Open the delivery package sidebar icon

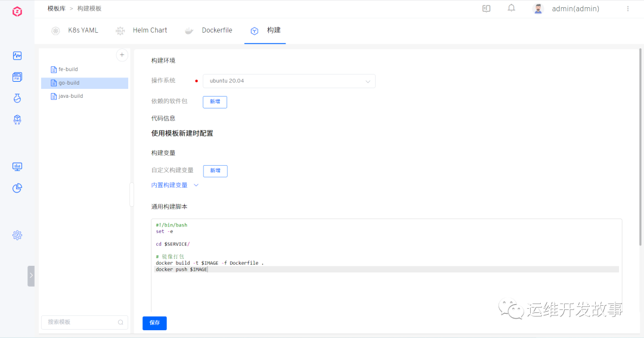tap(17, 119)
